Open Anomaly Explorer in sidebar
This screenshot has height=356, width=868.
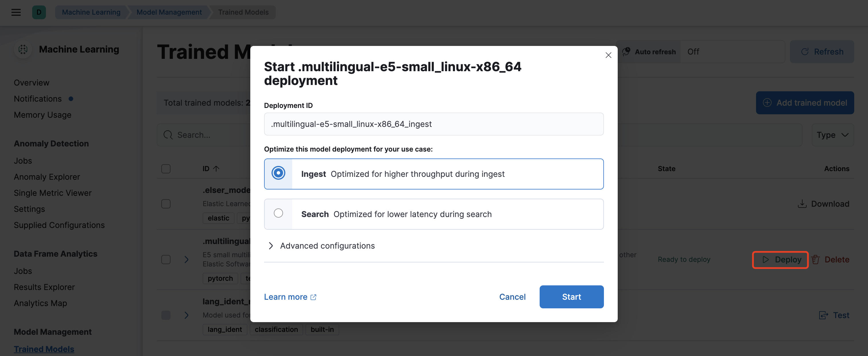coord(47,177)
